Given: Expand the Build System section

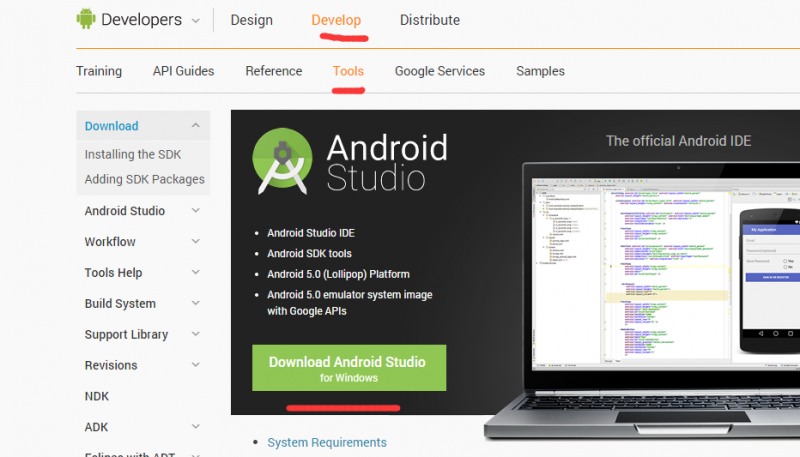Looking at the screenshot, I should click(196, 304).
